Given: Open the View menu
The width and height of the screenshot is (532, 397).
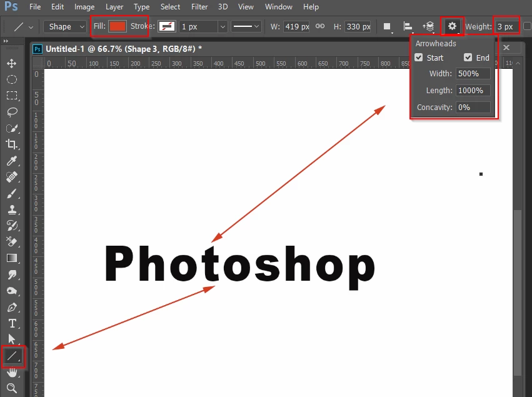Looking at the screenshot, I should pos(246,7).
